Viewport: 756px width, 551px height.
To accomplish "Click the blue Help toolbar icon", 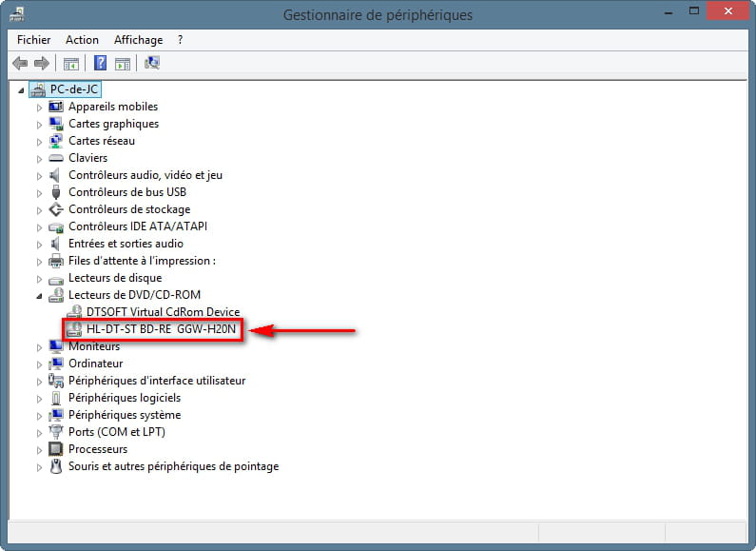I will (x=100, y=64).
